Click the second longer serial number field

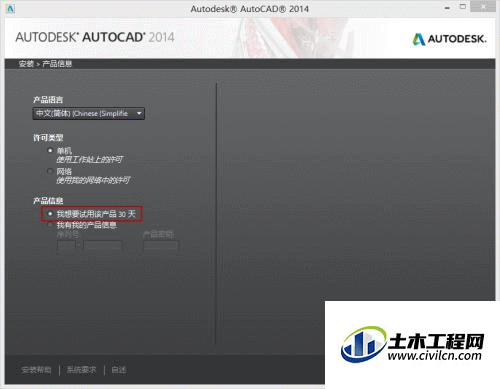pos(103,246)
